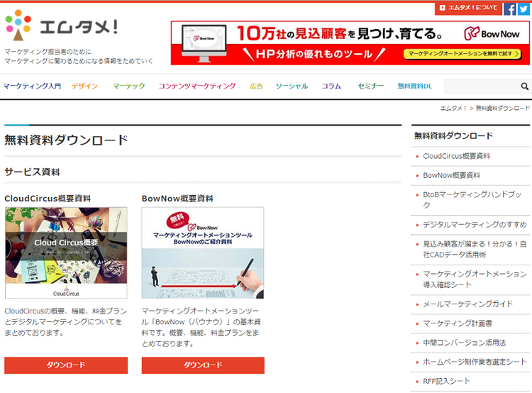Click the BowNow紹介資料 thumbnail image
This screenshot has height=393, width=532.
click(x=203, y=253)
